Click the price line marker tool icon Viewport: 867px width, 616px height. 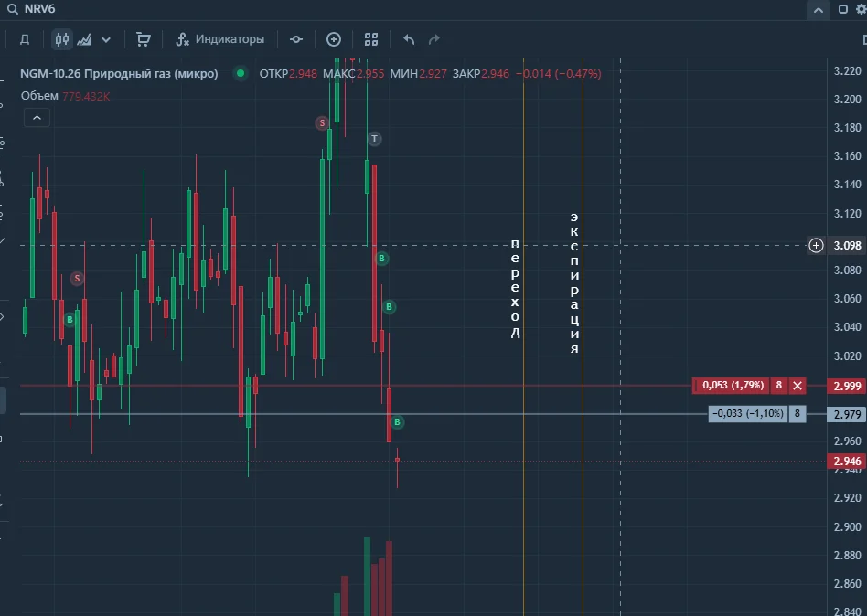tap(296, 39)
